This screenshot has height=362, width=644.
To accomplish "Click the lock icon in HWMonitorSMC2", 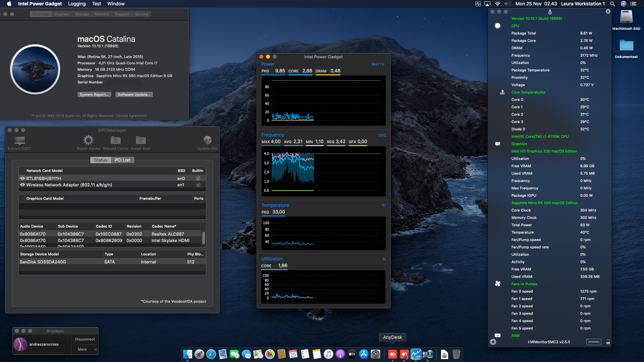I will pyautogui.click(x=608, y=342).
